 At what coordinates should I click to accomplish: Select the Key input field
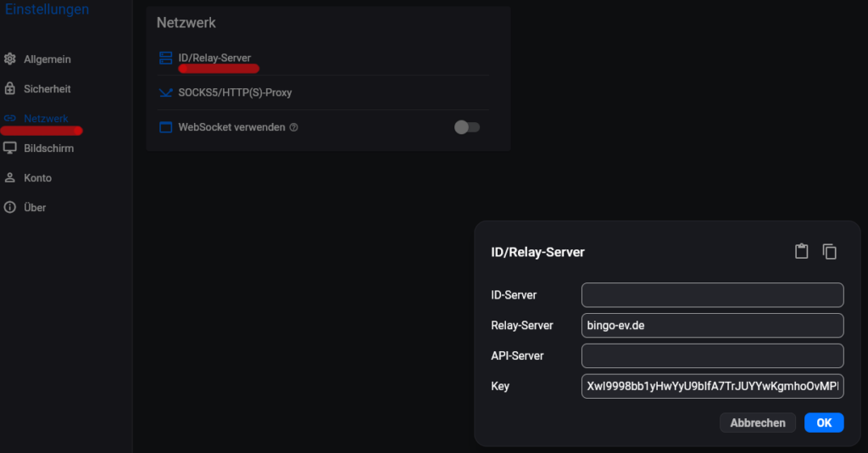712,386
